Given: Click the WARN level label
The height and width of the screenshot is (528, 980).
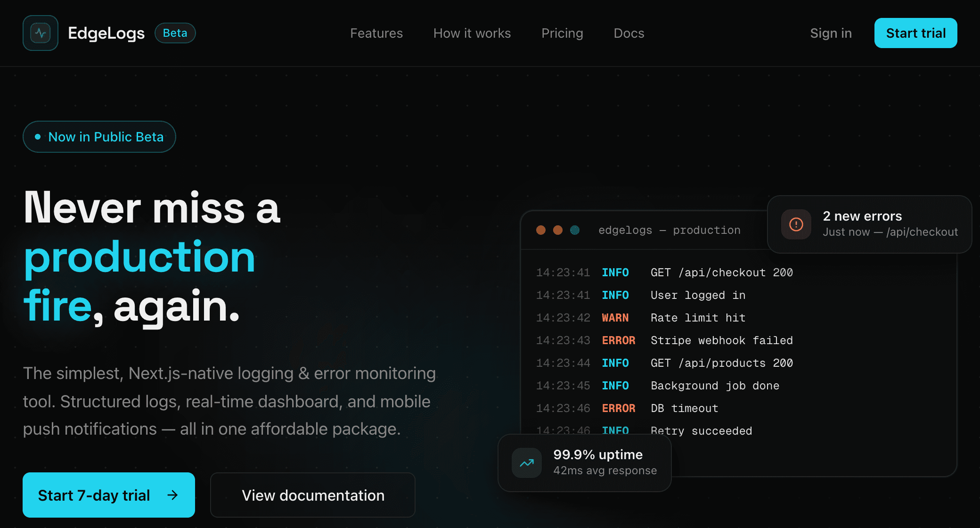Looking at the screenshot, I should point(615,318).
